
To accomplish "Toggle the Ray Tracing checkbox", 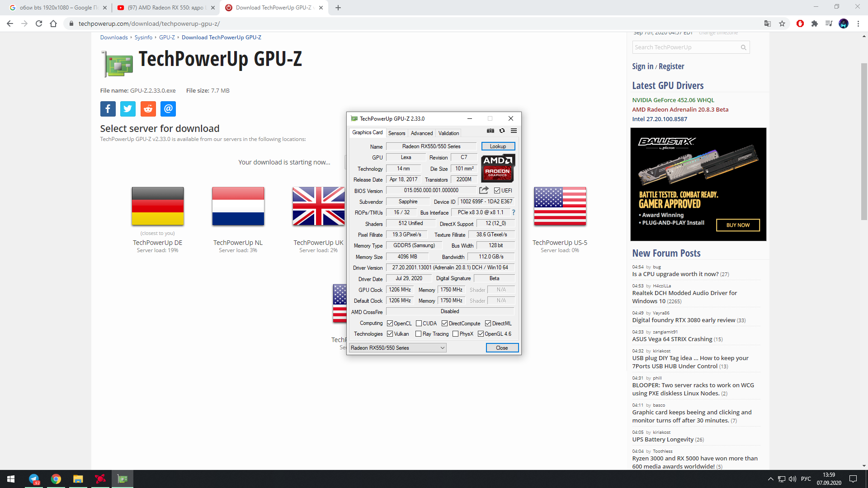I will tap(418, 334).
